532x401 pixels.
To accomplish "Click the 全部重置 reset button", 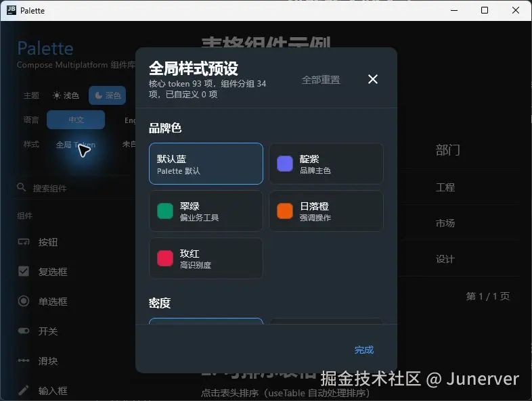I will (321, 80).
